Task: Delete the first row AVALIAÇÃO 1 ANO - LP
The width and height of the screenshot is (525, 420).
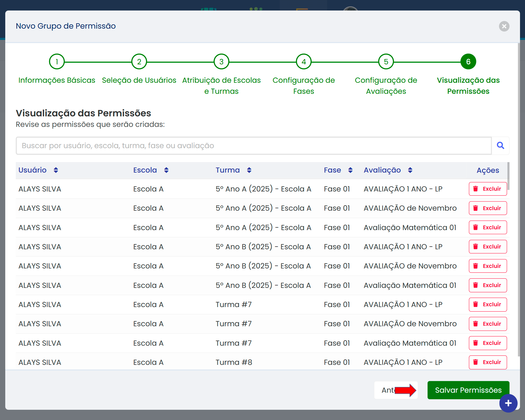Action: pos(488,189)
